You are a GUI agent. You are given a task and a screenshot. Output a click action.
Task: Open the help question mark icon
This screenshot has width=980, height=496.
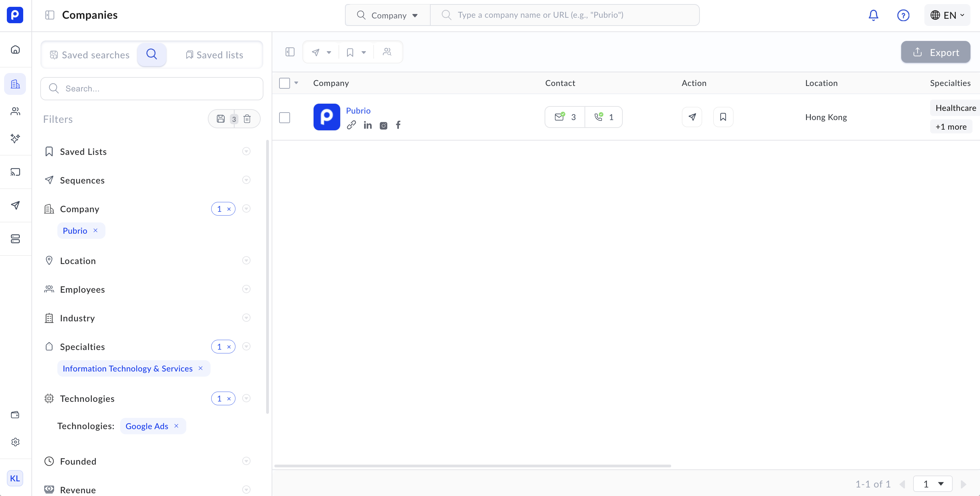click(x=903, y=15)
